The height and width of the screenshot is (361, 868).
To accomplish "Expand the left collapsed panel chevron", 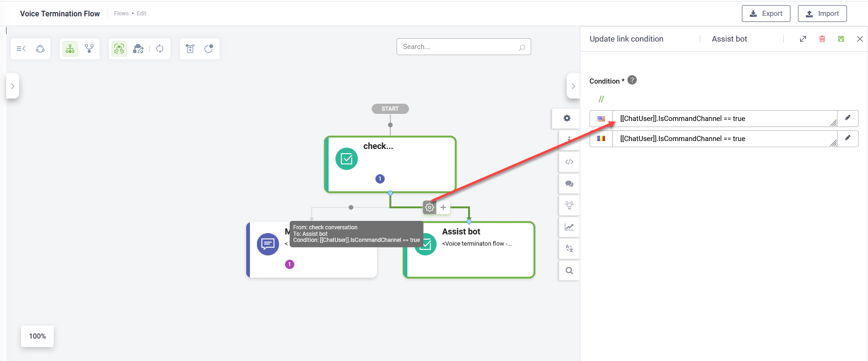I will (x=13, y=86).
